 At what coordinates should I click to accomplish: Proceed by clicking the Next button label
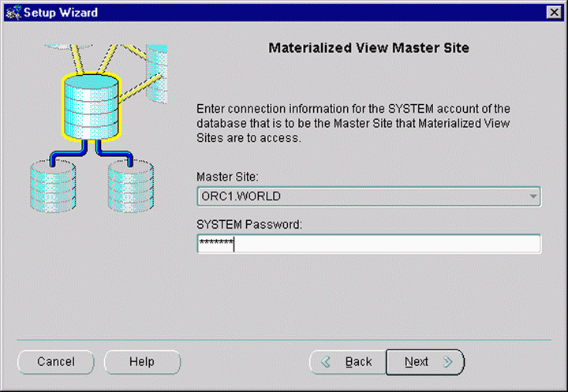(417, 362)
